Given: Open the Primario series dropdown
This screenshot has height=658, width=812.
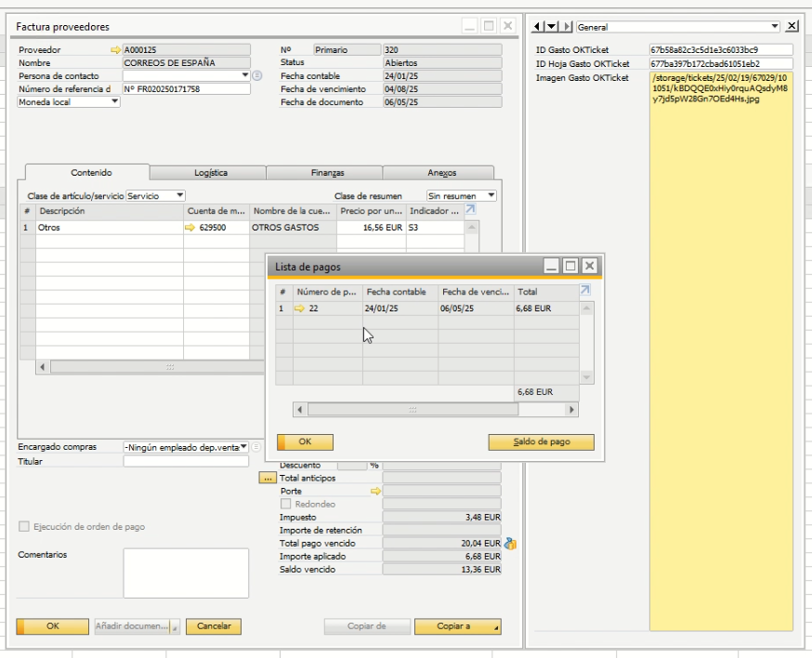Looking at the screenshot, I should coord(347,50).
